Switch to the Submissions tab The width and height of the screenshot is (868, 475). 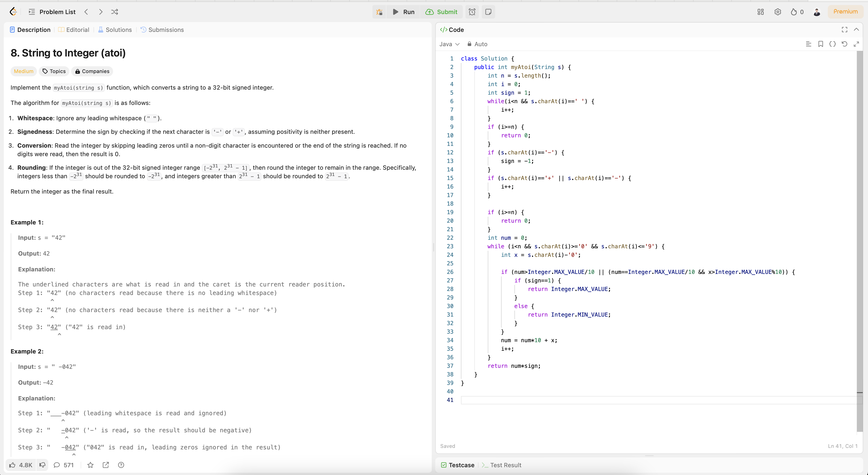[x=162, y=30]
